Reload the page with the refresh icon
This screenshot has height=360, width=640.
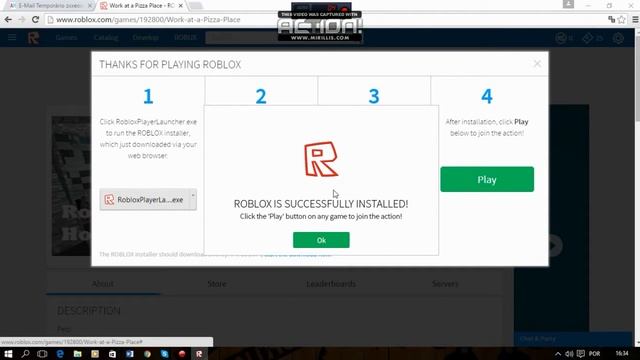pos(36,19)
